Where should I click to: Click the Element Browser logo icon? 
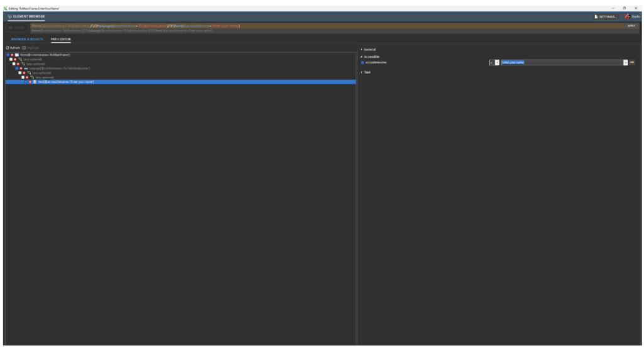click(9, 16)
